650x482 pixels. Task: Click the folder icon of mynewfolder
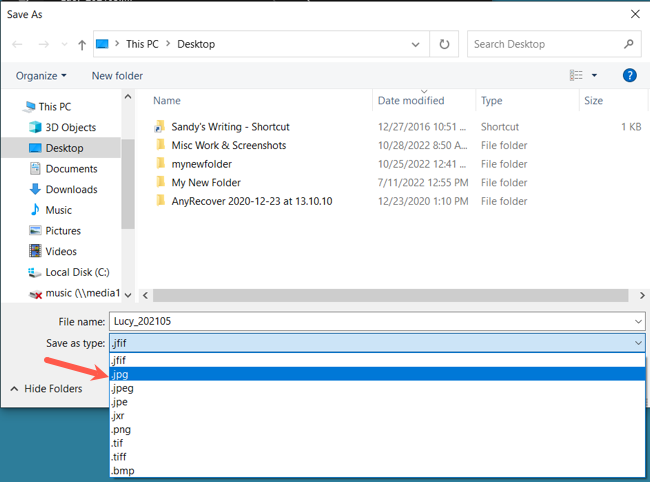(160, 163)
